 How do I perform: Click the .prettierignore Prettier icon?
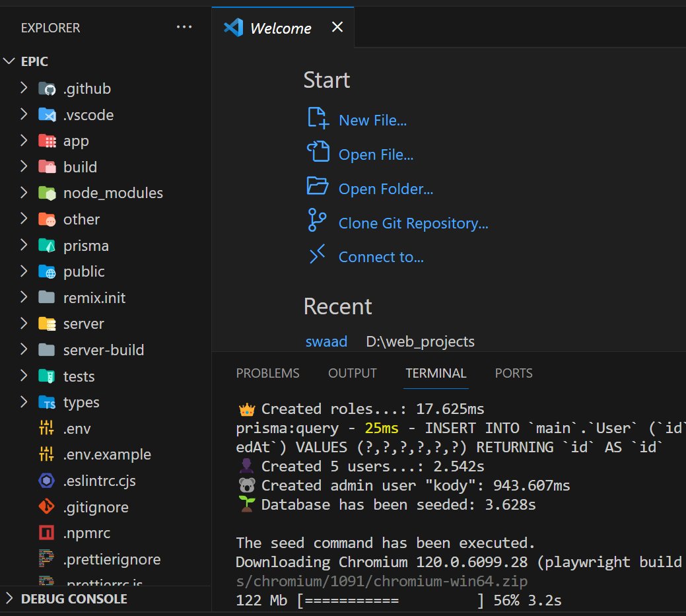[46, 559]
